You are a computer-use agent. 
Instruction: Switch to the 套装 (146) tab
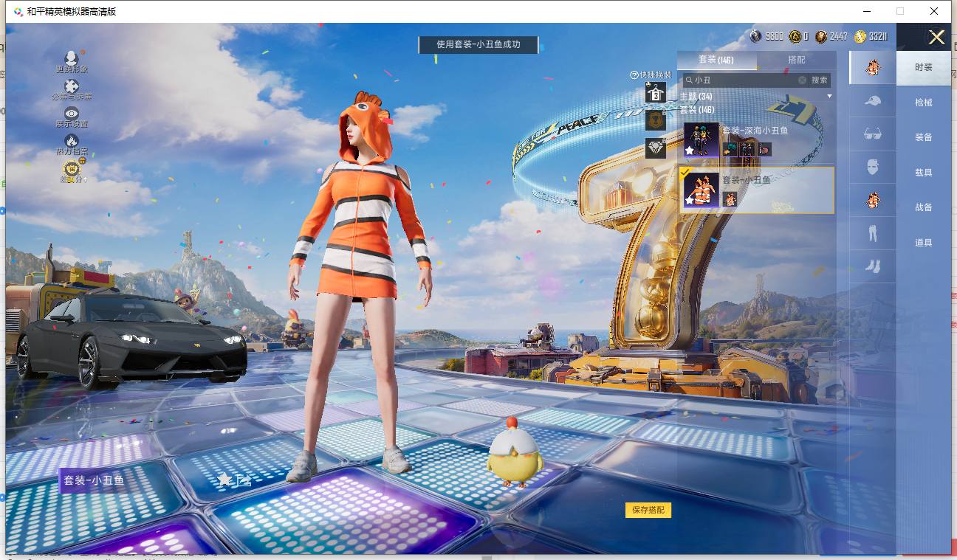click(716, 60)
